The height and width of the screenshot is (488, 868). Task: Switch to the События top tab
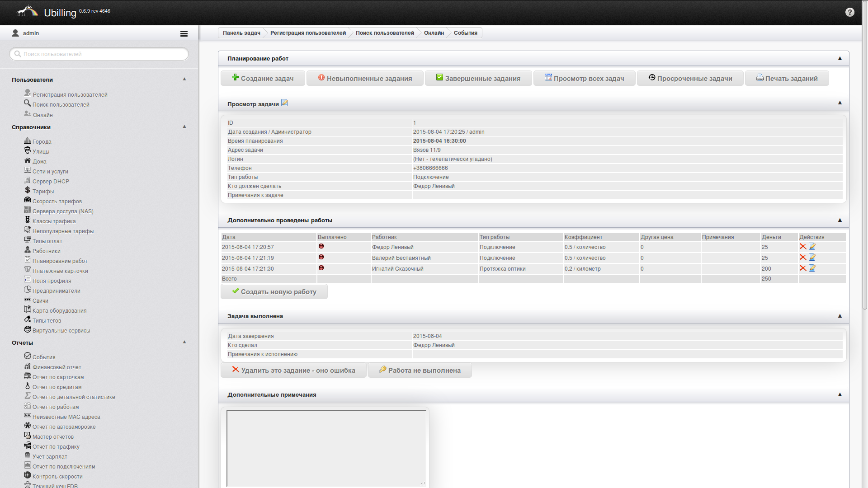[x=465, y=33]
